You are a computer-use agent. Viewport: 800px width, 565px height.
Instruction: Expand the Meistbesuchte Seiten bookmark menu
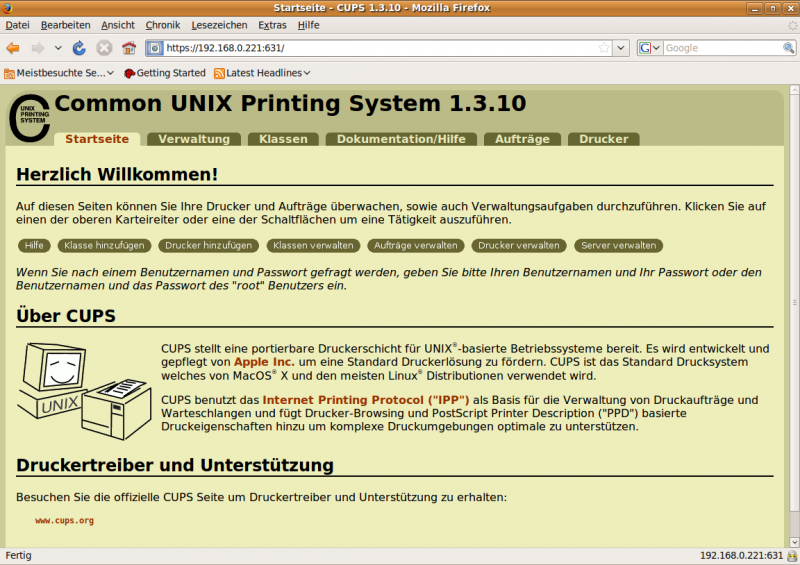click(x=110, y=73)
